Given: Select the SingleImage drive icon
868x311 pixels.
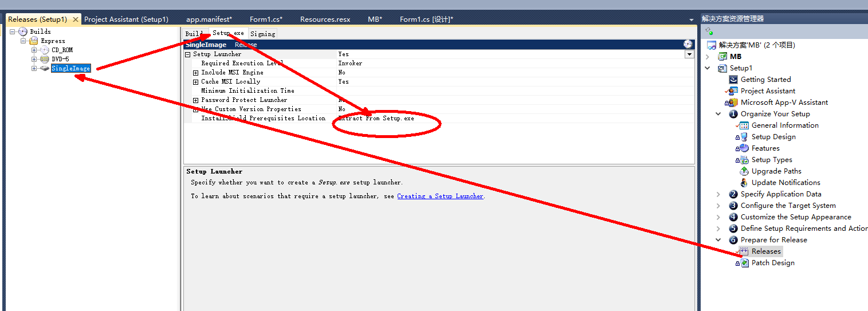Looking at the screenshot, I should [x=45, y=68].
